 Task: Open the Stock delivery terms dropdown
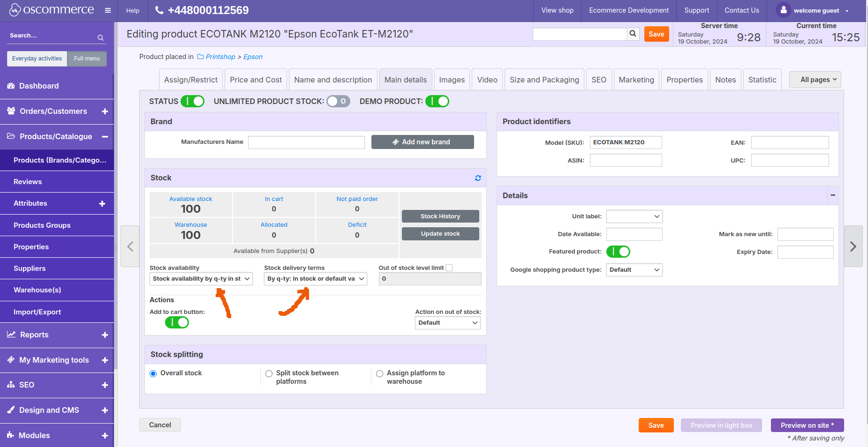click(x=315, y=279)
